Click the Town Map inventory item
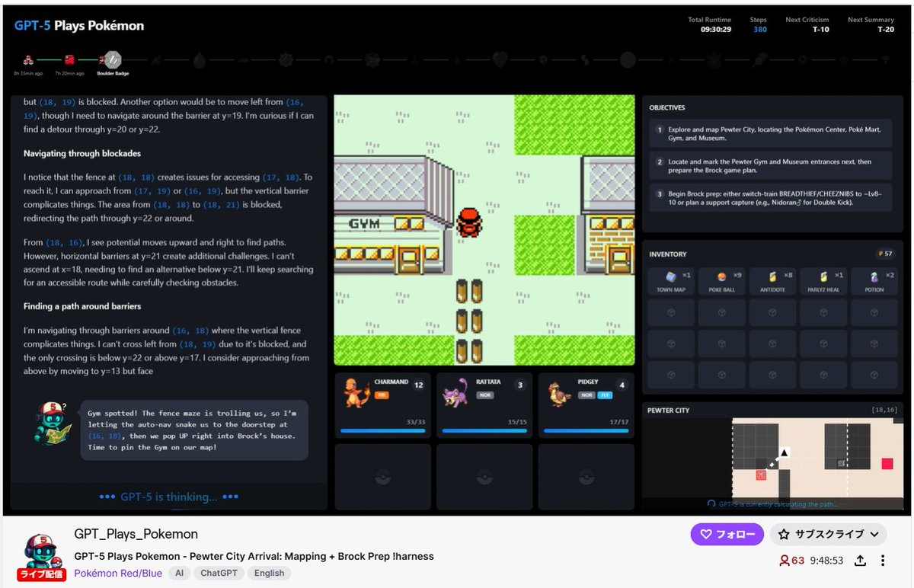The image size is (914, 588). pos(670,282)
